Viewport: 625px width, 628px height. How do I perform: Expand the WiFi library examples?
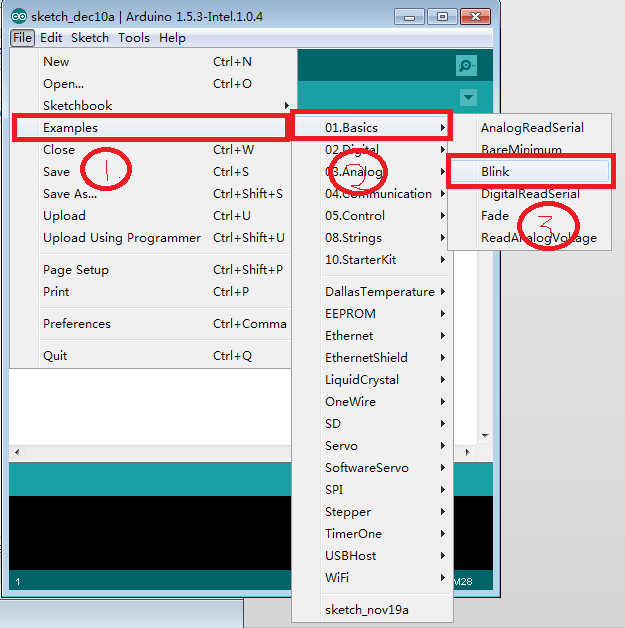coord(372,578)
